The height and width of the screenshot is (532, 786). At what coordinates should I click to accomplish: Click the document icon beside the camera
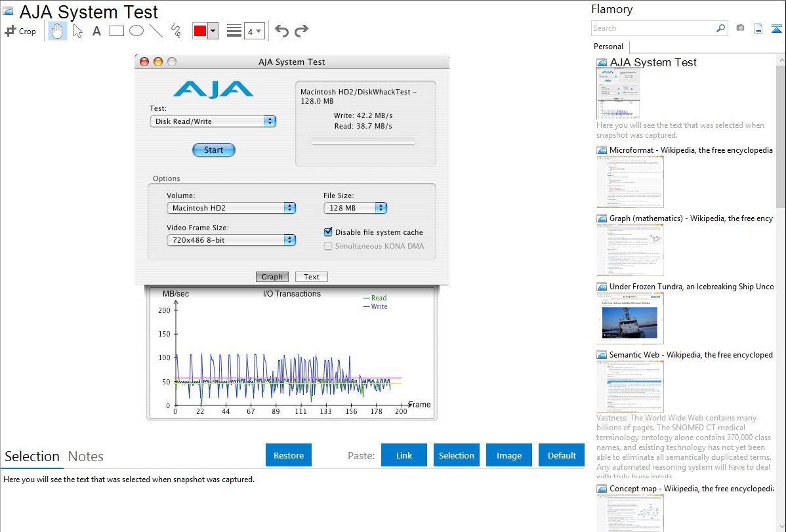point(758,28)
